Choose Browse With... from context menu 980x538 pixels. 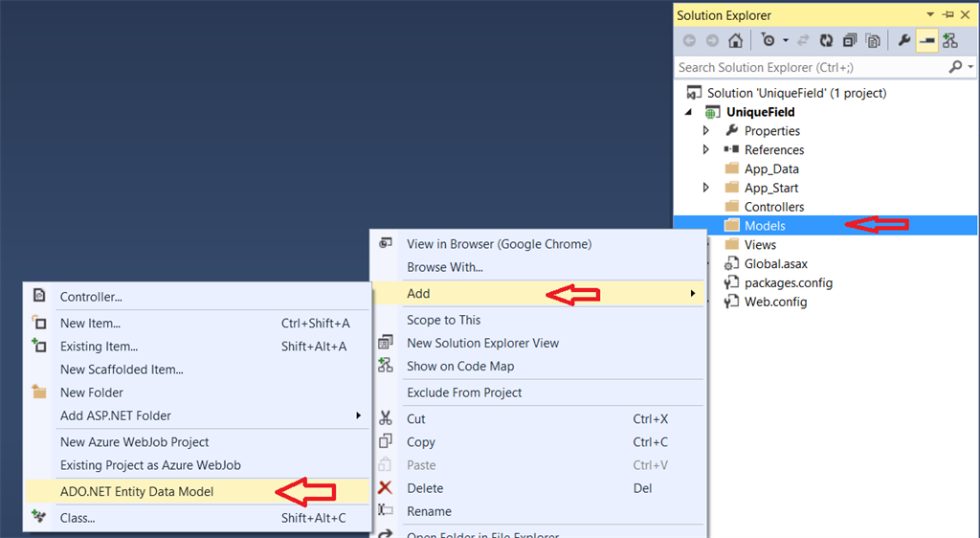point(445,267)
